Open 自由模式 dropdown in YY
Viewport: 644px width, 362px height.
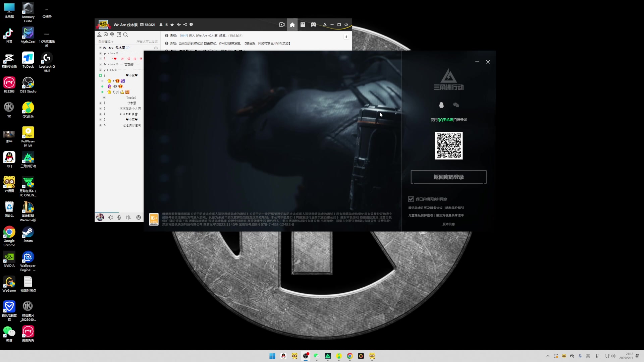[x=106, y=42]
